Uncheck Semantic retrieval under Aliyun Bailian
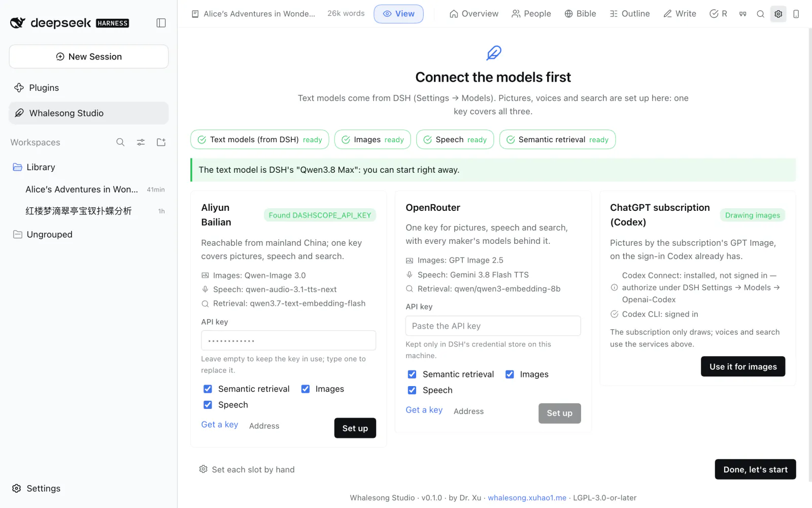Viewport: 812px width, 508px height. click(x=208, y=389)
